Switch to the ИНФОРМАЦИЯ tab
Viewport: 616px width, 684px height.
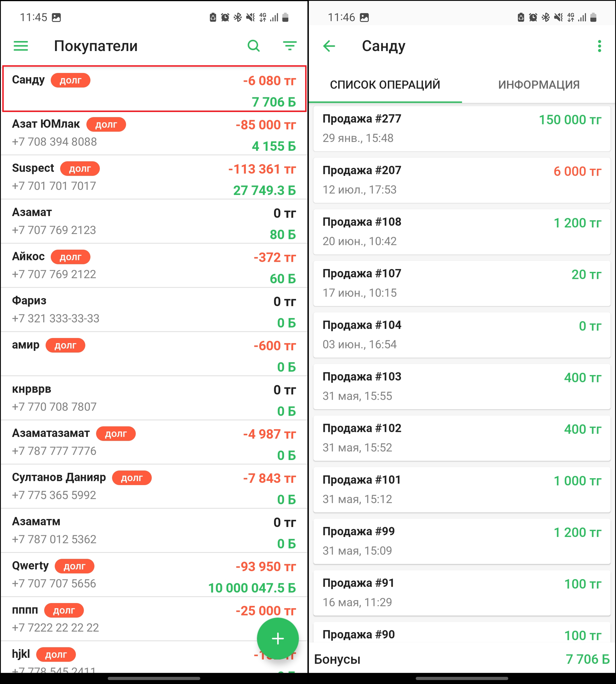[538, 85]
